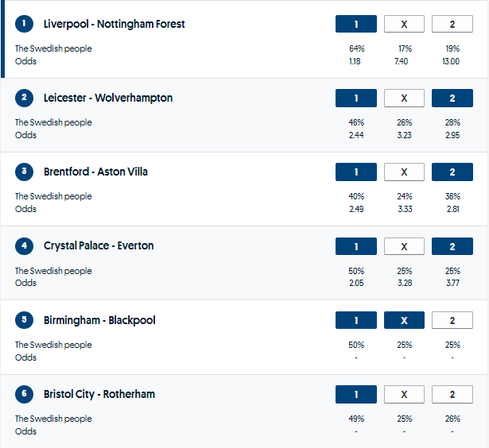Click match number 1 circle badge
This screenshot has width=489, height=448.
(25, 24)
